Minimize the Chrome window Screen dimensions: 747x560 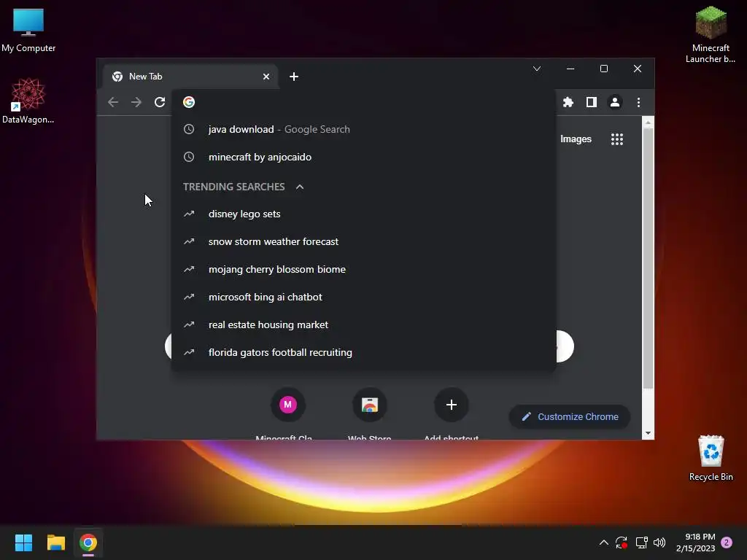tap(570, 69)
